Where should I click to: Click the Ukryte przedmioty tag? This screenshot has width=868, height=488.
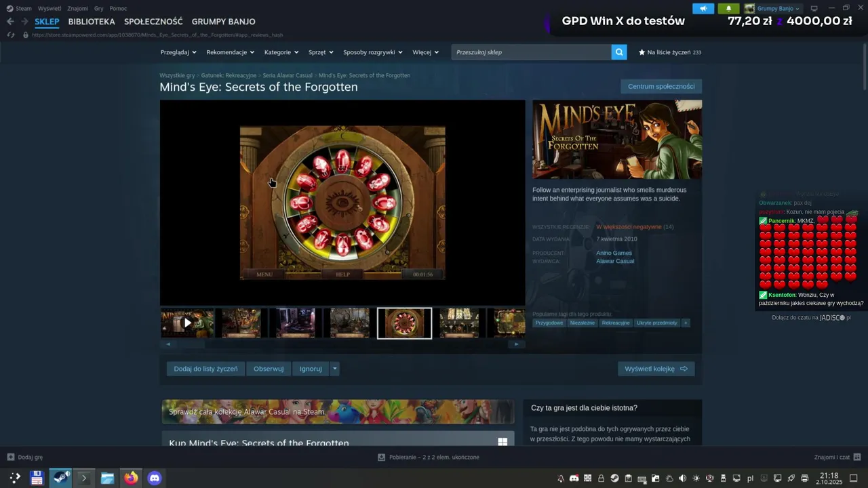click(657, 323)
